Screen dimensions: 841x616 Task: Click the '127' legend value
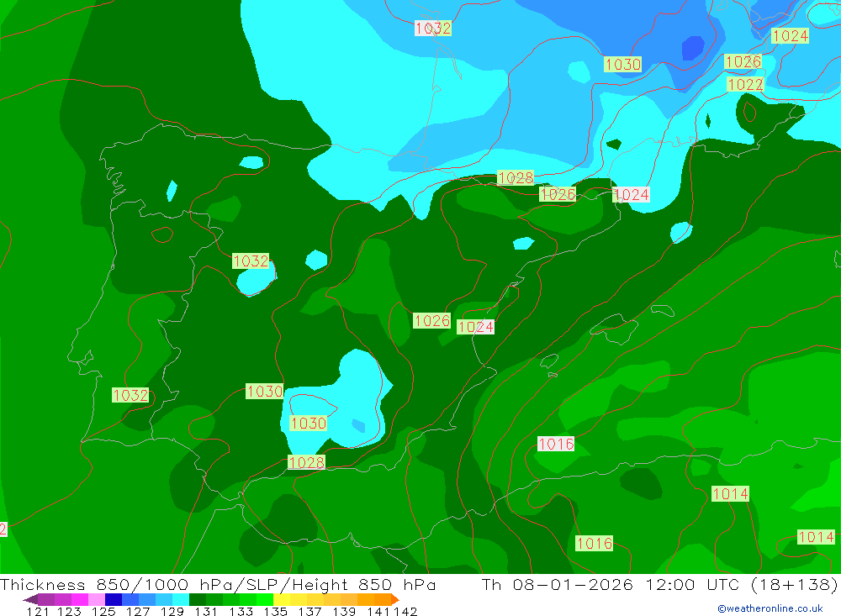click(x=137, y=612)
